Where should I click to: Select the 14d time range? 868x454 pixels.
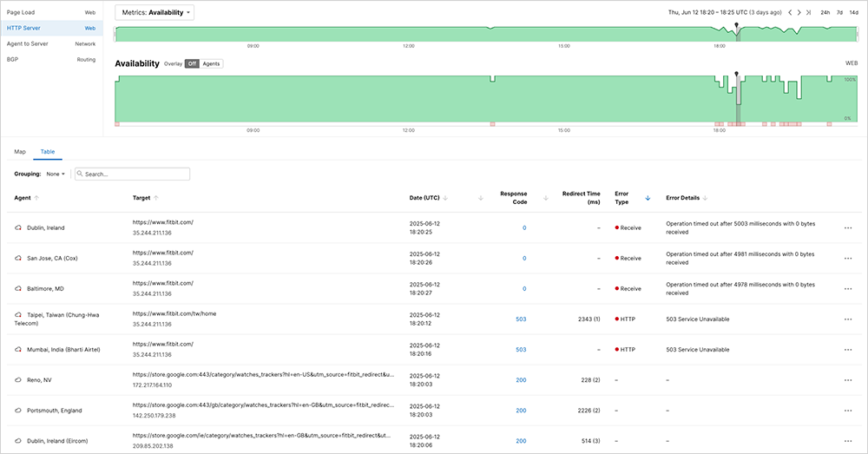coord(853,13)
